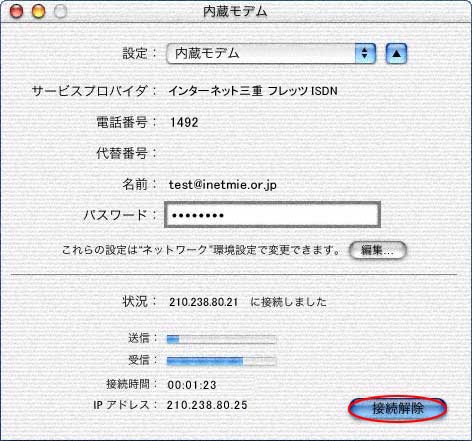Open network preferences with the 編集... button
The height and width of the screenshot is (441, 472).
[x=378, y=250]
